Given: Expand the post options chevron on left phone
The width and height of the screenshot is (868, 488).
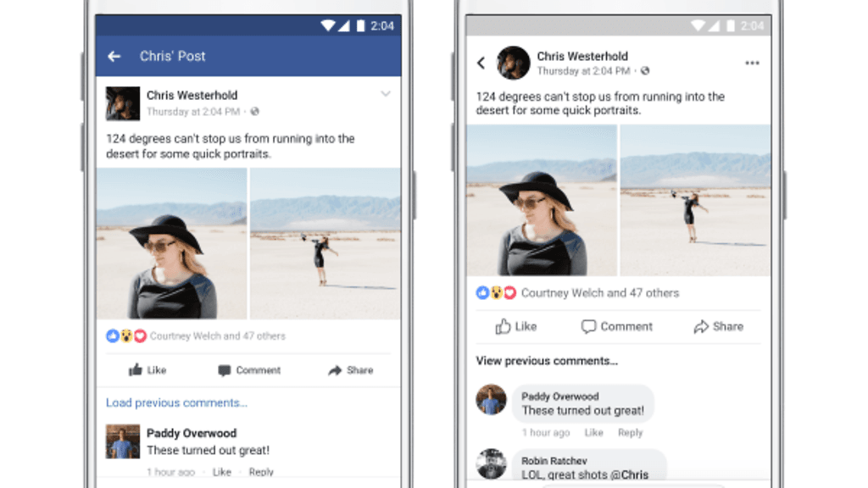Looking at the screenshot, I should coord(386,94).
